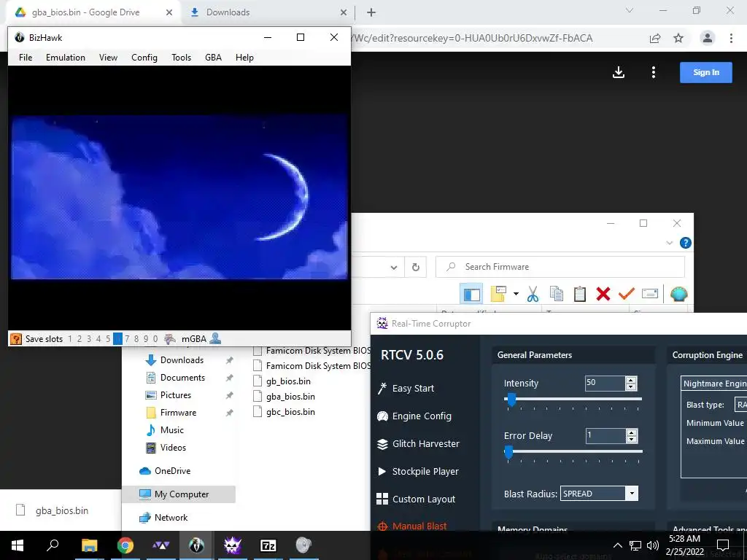Open Music in Explorer sidebar

171,430
